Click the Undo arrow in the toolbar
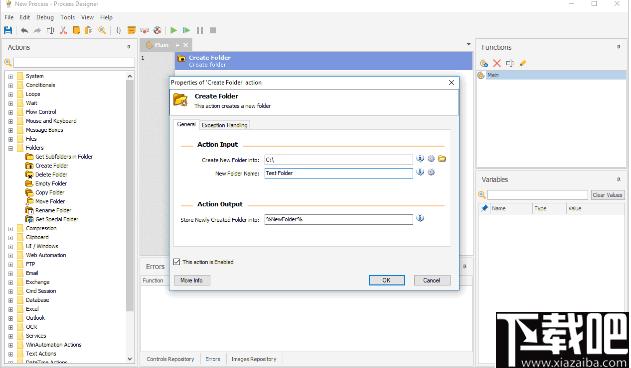 pyautogui.click(x=25, y=30)
